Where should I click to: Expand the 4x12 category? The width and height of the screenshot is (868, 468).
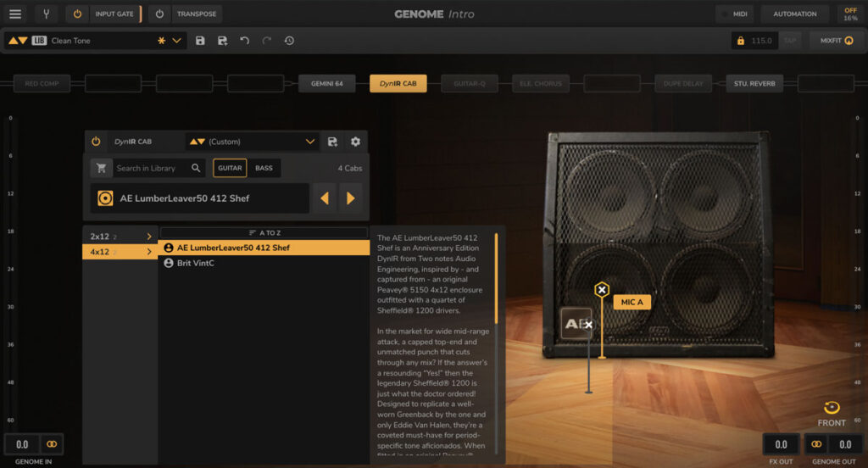tap(120, 252)
